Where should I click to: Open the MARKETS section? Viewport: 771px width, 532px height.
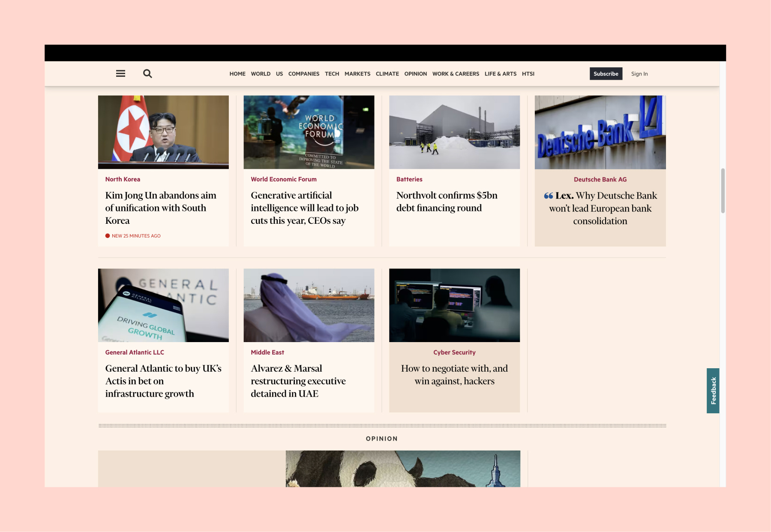[x=357, y=74]
